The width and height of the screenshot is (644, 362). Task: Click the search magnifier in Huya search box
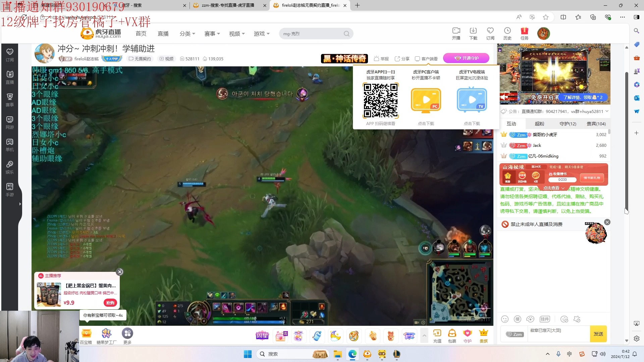346,34
